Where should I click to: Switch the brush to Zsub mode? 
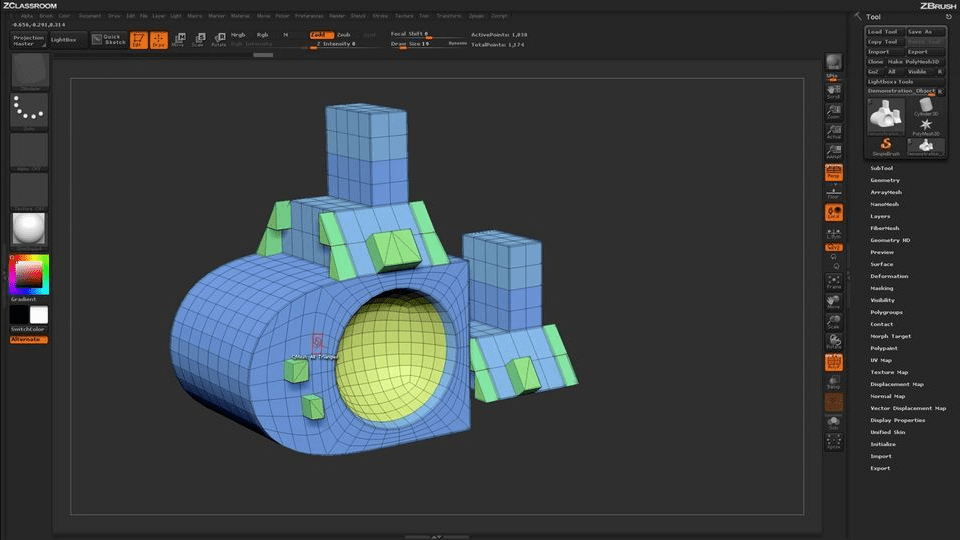click(343, 34)
